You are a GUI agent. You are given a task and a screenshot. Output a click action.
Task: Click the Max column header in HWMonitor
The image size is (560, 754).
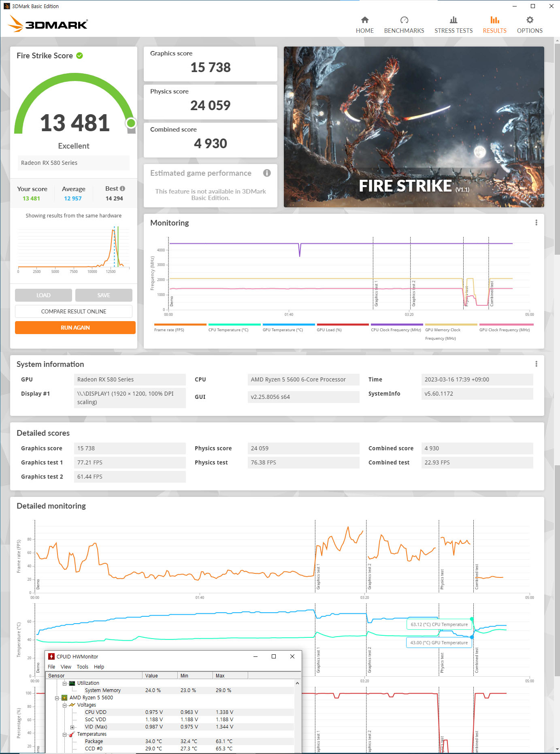click(230, 675)
